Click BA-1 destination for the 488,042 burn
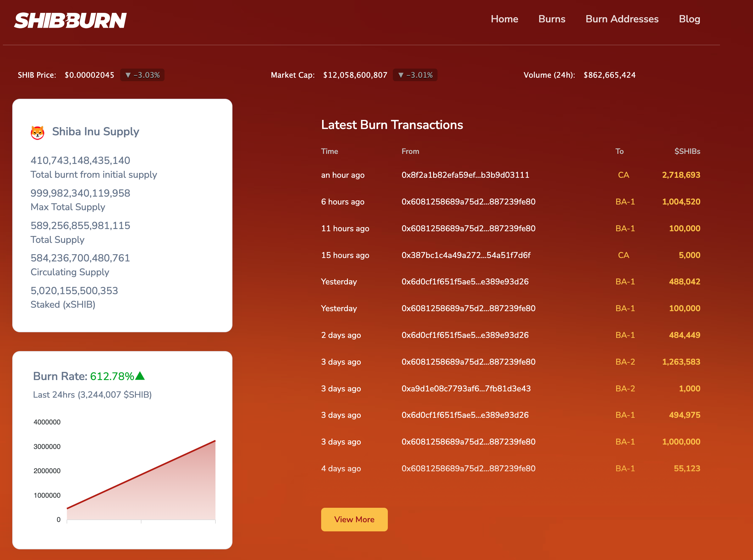The image size is (753, 560). coord(625,282)
